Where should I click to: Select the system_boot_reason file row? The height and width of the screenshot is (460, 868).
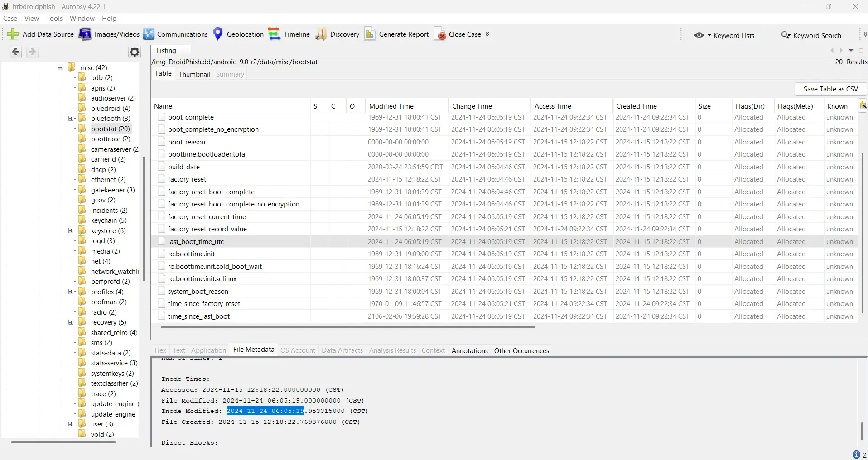[x=504, y=292]
